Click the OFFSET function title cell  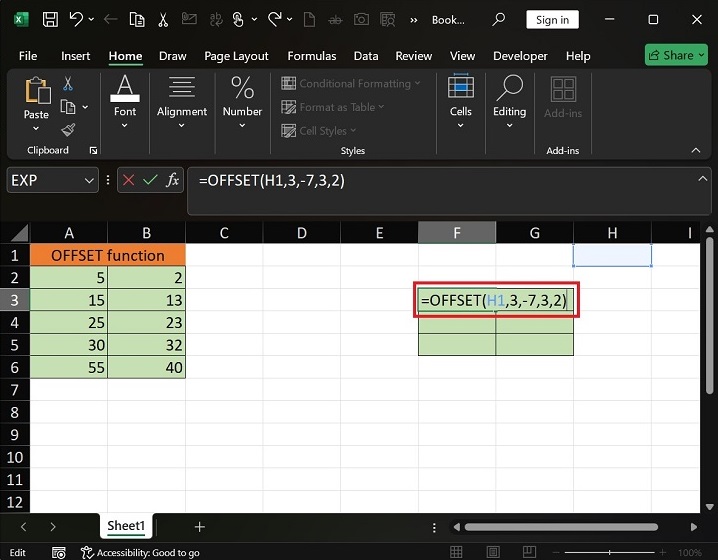(108, 255)
